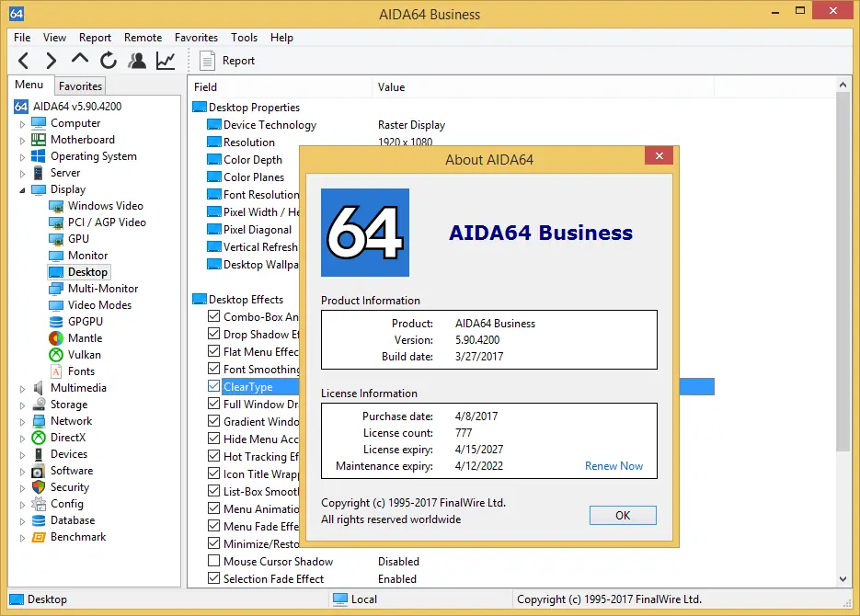Screen dimensions: 860x616
Task: Click the Config gear icon
Action: coord(39,504)
